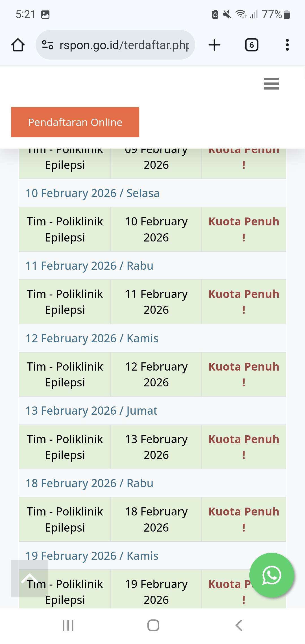Select the 18 February 2026 / Rabu header
This screenshot has height=644, width=305.
point(90,483)
